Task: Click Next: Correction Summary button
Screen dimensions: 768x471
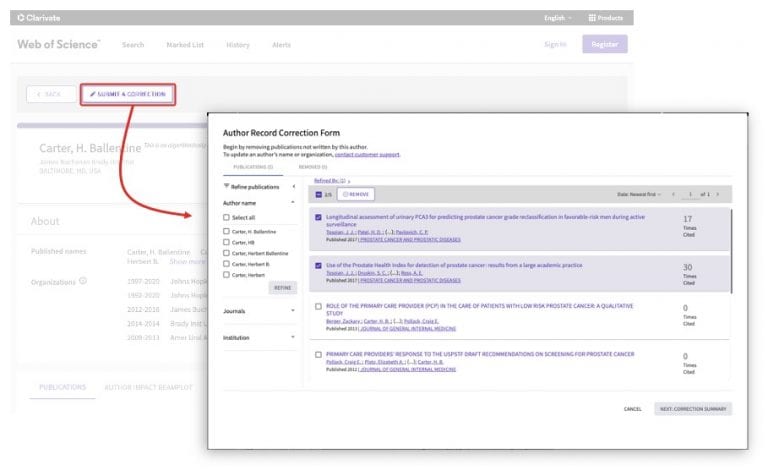Action: pos(693,409)
